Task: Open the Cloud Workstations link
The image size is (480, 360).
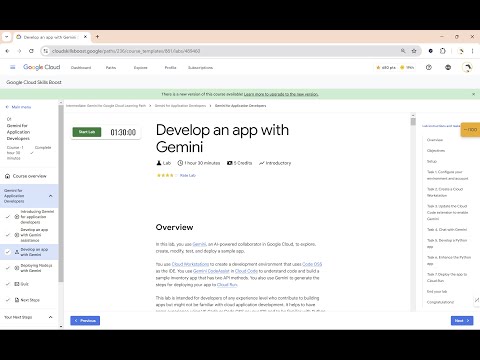Action: 190,264
